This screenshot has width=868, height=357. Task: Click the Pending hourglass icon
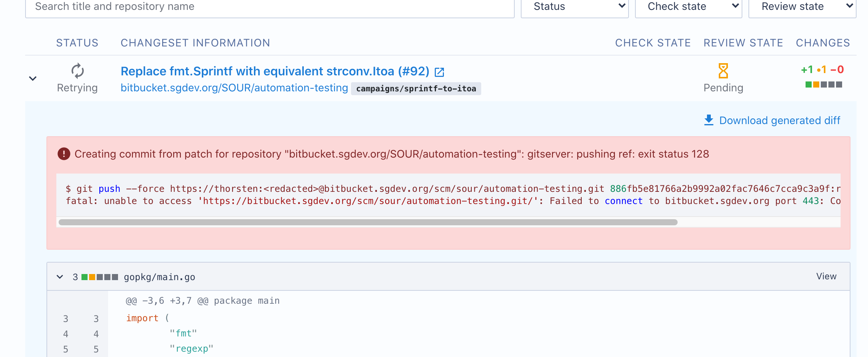tap(723, 71)
